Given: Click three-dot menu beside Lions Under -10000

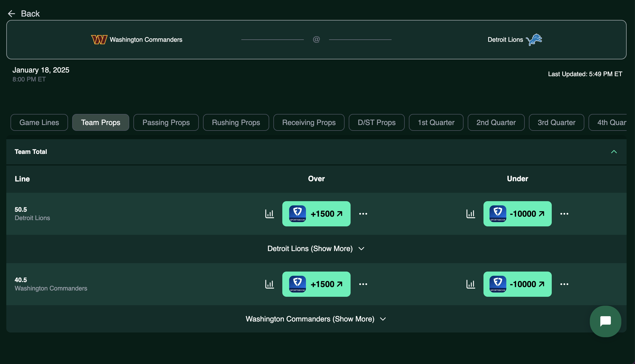Looking at the screenshot, I should [564, 214].
